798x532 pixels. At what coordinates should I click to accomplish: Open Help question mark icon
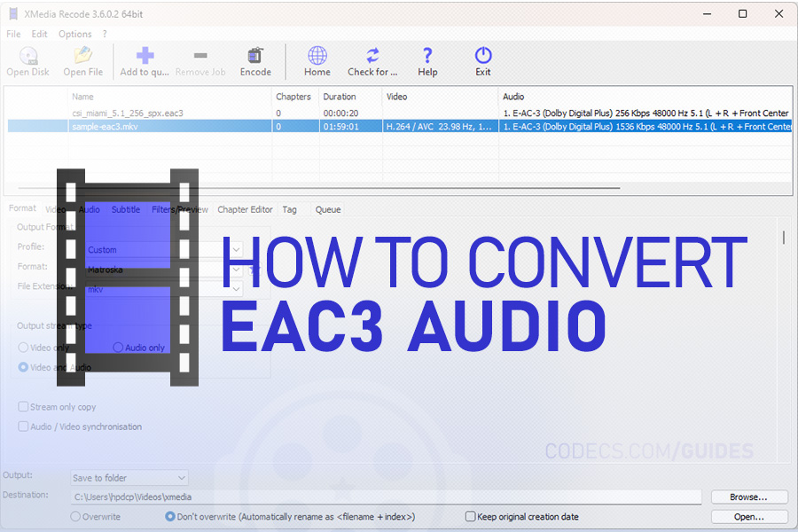click(427, 55)
